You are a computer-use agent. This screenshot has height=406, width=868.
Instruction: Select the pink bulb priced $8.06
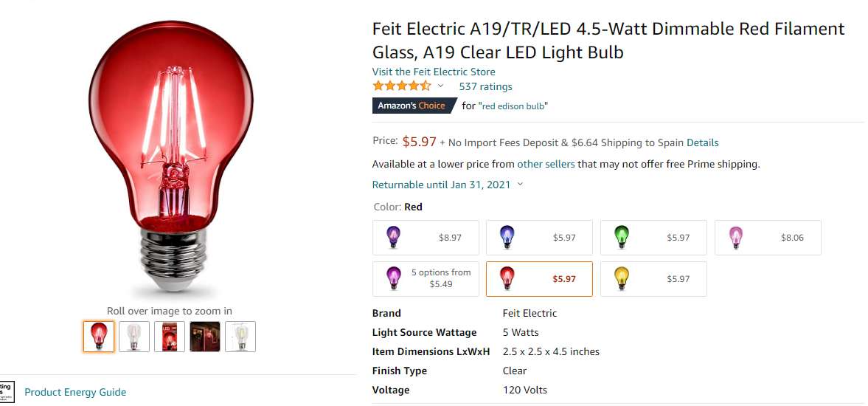(767, 238)
